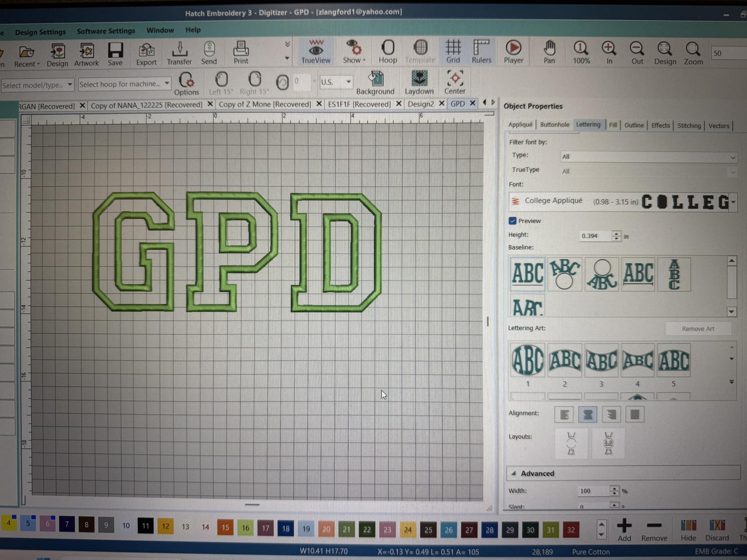Click the Center hoop icon
This screenshot has width=747, height=560.
click(455, 82)
